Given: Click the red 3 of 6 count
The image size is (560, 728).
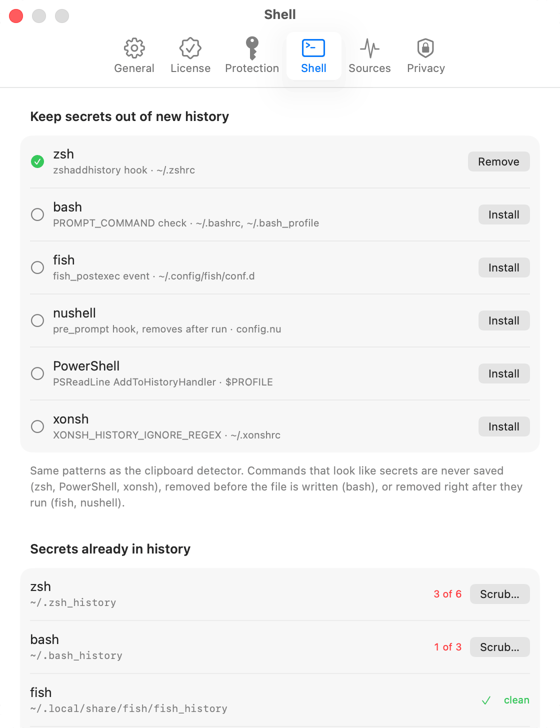Looking at the screenshot, I should coord(447,594).
